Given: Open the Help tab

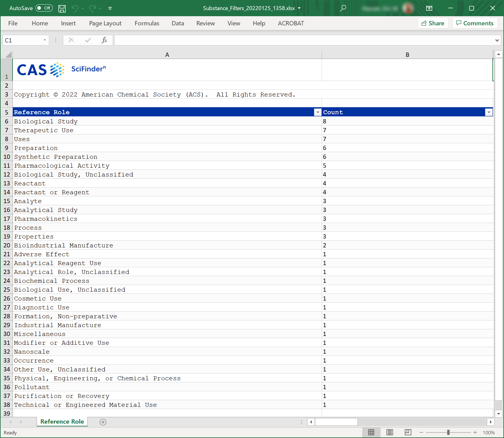Looking at the screenshot, I should [259, 23].
